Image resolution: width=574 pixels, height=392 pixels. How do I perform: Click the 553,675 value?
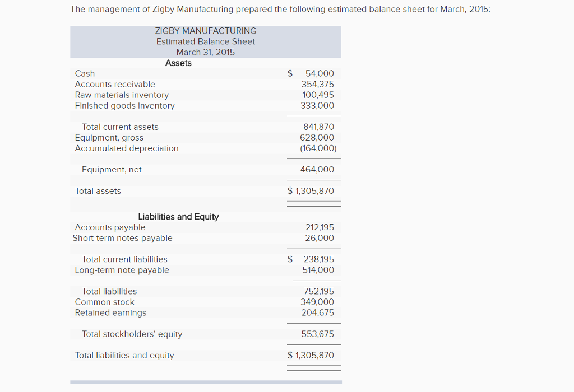click(x=318, y=334)
